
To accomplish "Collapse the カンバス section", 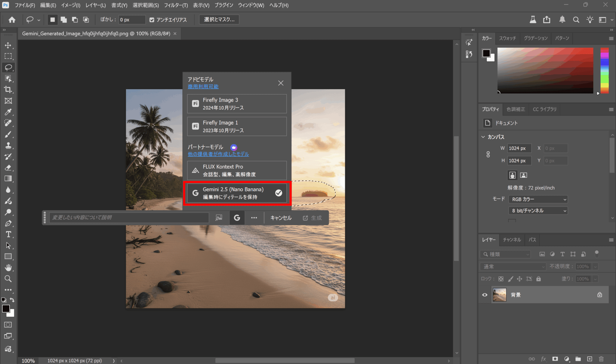I will tap(483, 137).
